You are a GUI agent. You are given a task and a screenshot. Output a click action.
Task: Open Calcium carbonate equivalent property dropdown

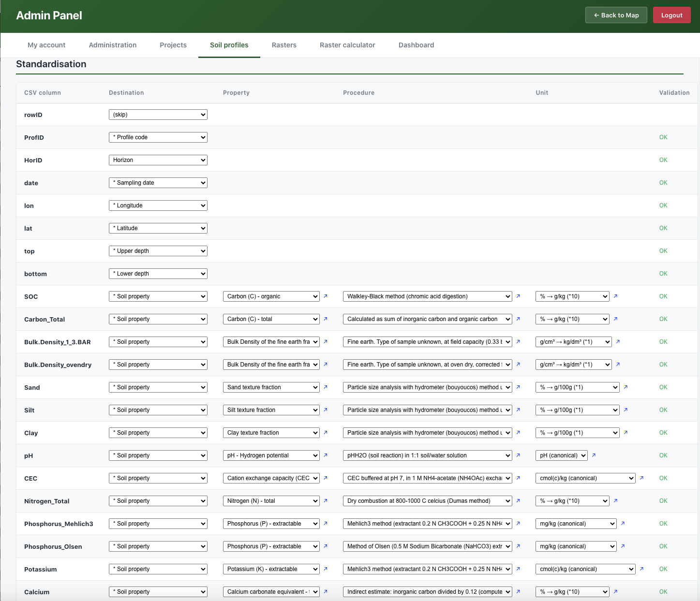pos(271,592)
